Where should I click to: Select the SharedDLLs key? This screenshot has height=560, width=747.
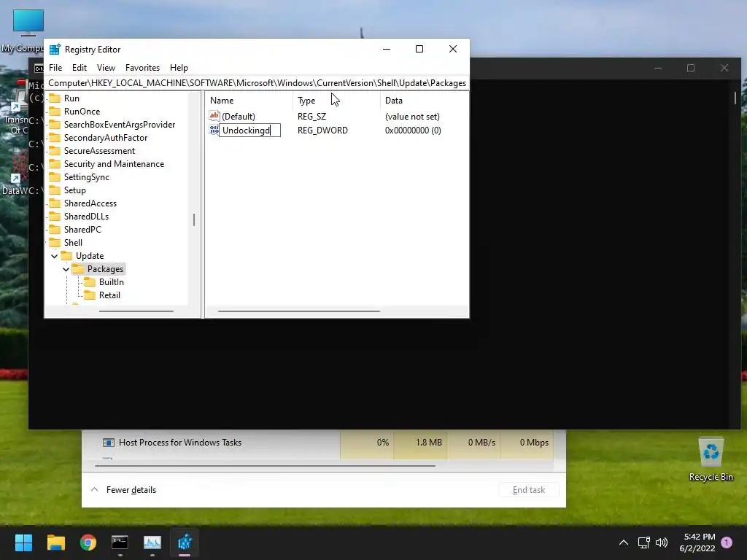click(86, 216)
